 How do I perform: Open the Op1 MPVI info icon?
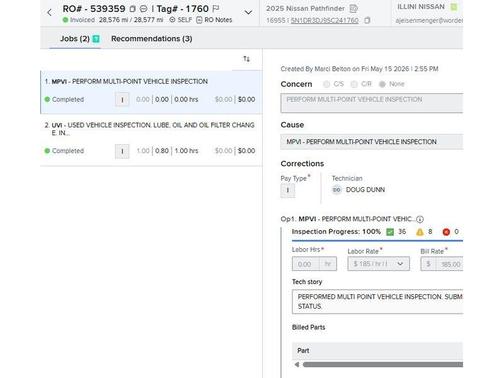(420, 219)
